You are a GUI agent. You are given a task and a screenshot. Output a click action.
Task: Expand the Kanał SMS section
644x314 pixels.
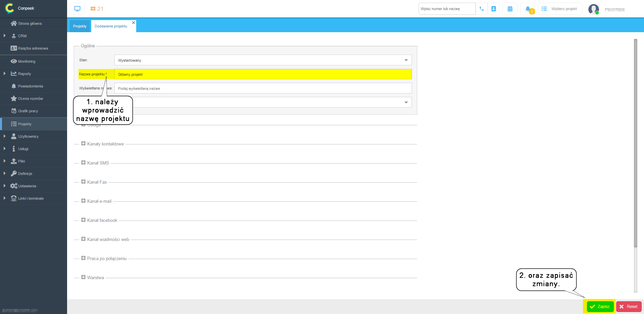[84, 163]
